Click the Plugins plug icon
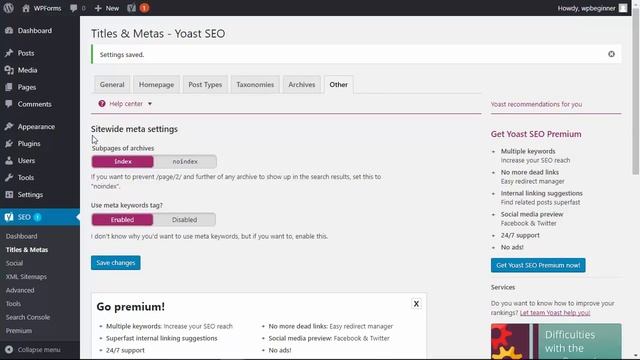The image size is (640, 360). tap(9, 144)
